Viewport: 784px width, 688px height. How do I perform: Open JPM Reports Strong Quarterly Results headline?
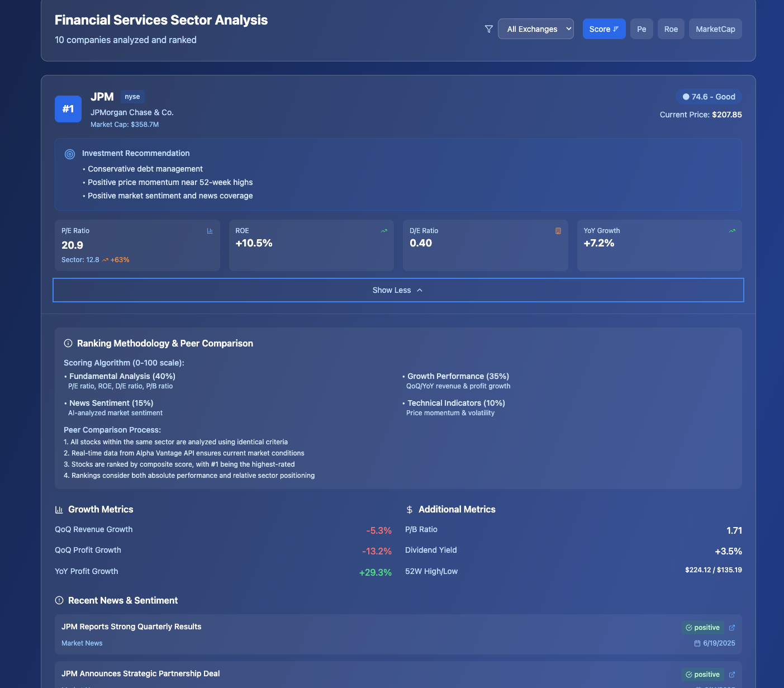click(131, 627)
